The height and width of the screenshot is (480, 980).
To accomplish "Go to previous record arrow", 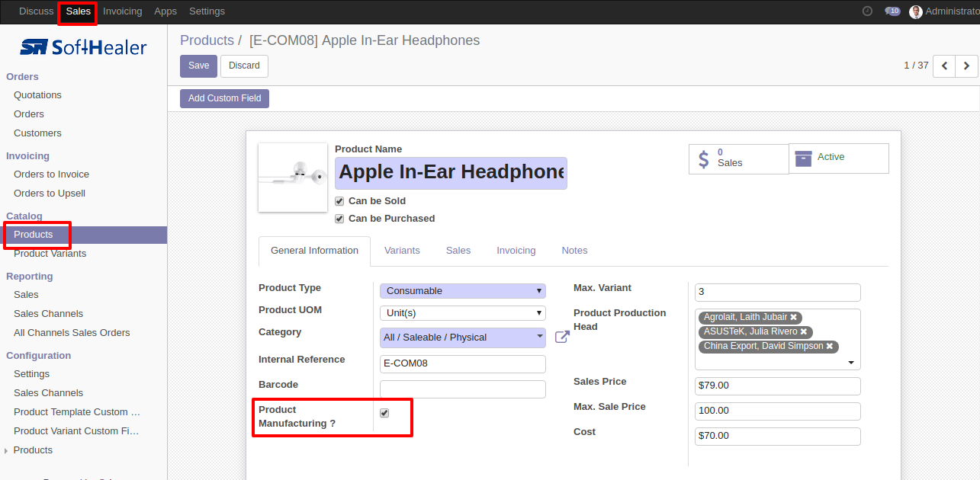I will pyautogui.click(x=944, y=66).
